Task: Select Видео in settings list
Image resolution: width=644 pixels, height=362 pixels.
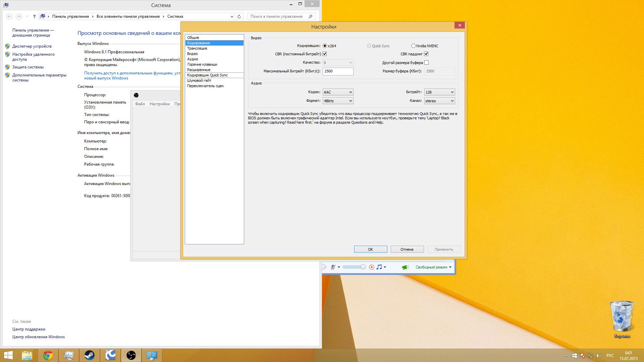Action: pos(214,54)
